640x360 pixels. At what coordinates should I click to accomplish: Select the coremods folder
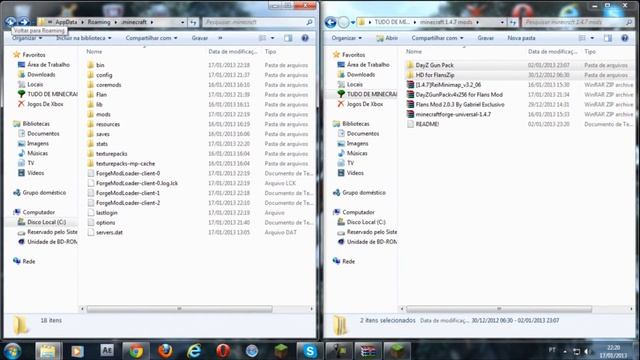(109, 85)
